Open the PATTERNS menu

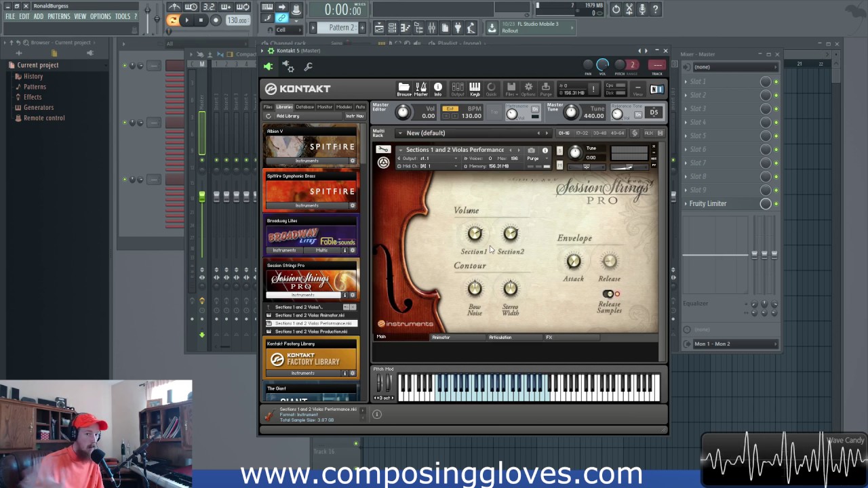pyautogui.click(x=58, y=16)
